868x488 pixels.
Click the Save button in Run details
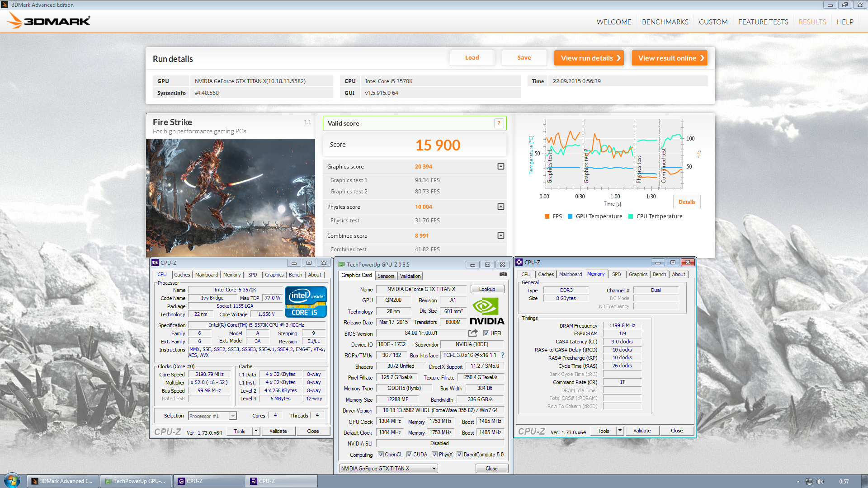pos(524,58)
